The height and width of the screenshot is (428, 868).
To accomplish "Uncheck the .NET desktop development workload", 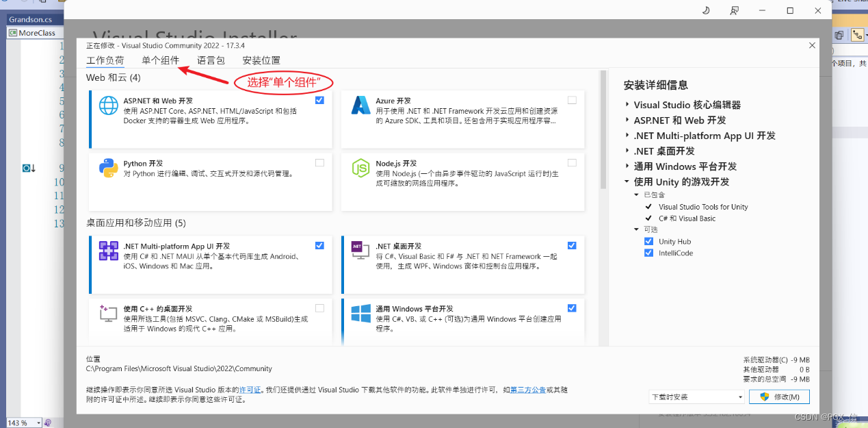I will 572,245.
